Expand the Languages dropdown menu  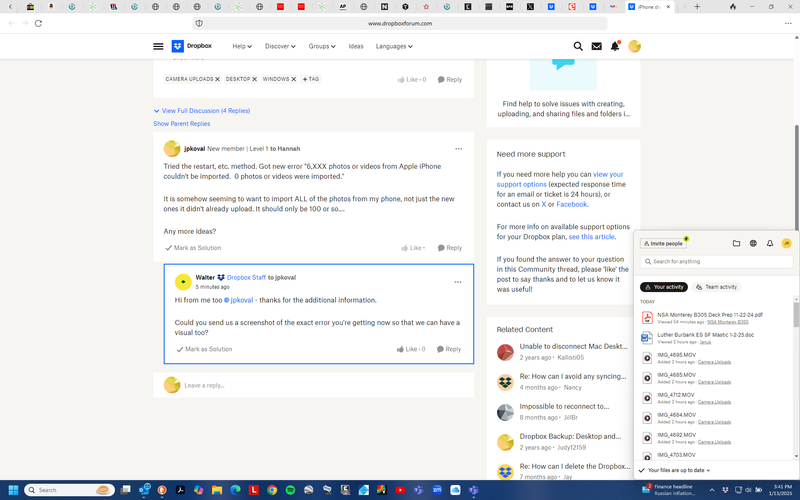click(394, 46)
